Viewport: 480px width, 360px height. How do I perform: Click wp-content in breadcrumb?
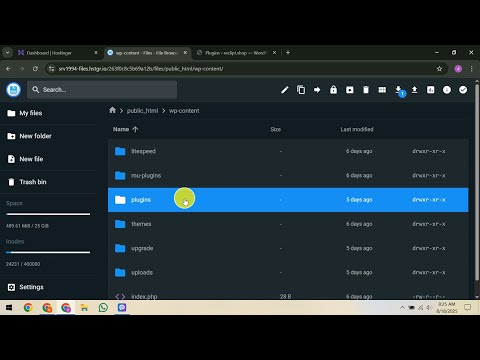click(x=184, y=111)
